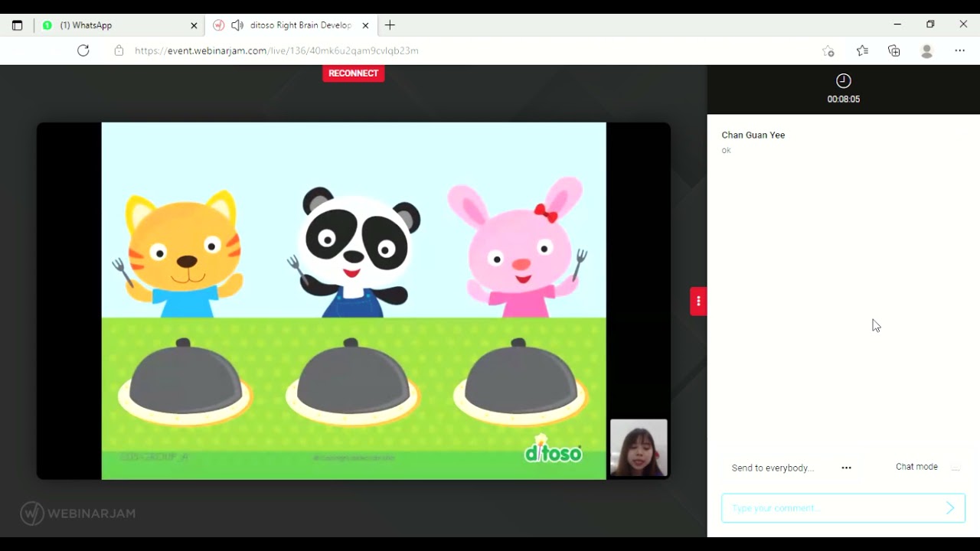Screen dimensions: 980x551
Task: Close the WhatsApp tab
Action: tap(194, 25)
